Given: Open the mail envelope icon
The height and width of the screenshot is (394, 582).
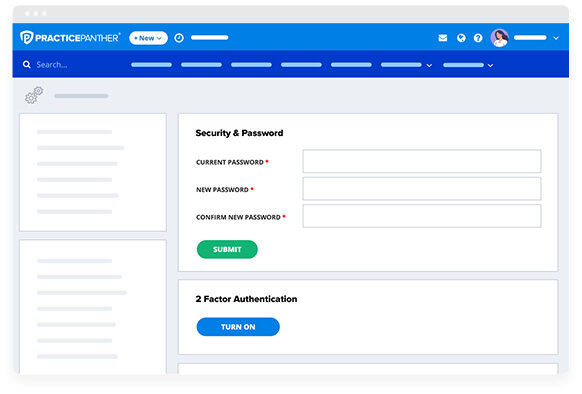Looking at the screenshot, I should tap(442, 38).
